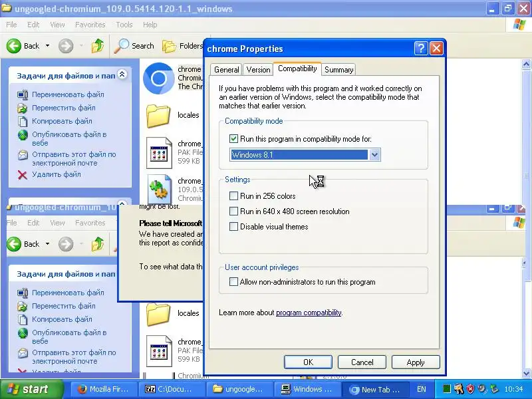Open Back button history dropdown in top window
Viewport: 532px width, 399px height.
pyautogui.click(x=47, y=46)
